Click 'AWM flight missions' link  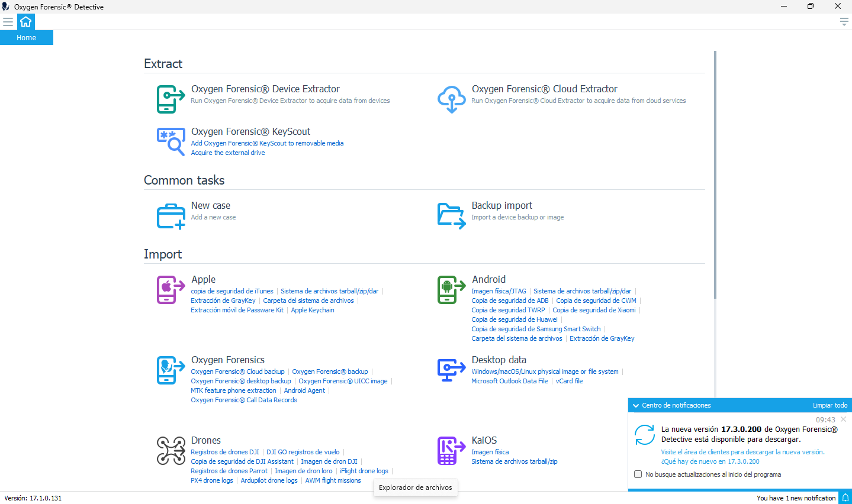pos(333,480)
